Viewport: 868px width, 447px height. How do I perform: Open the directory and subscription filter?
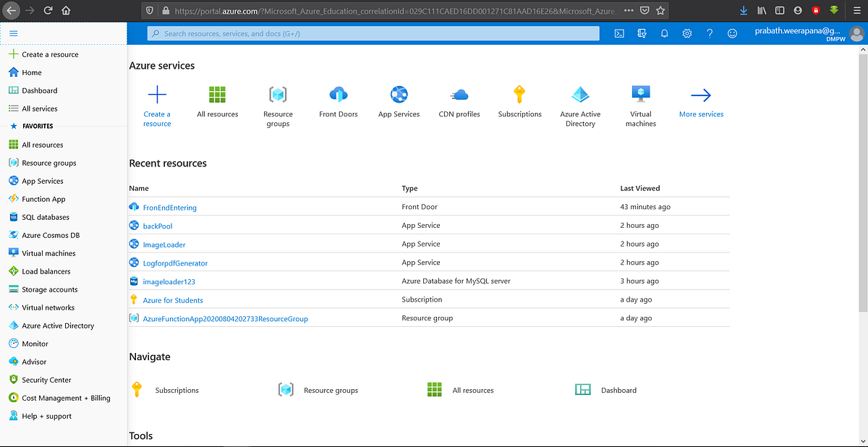(642, 33)
